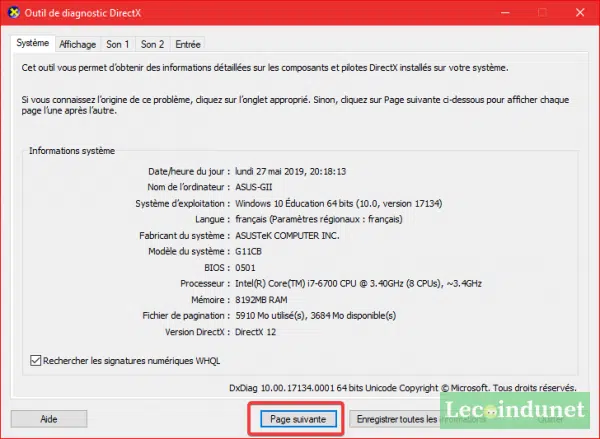Toggle Rechercher les signatures numériques WHQL checkbox
The image size is (600, 439).
[36, 361]
